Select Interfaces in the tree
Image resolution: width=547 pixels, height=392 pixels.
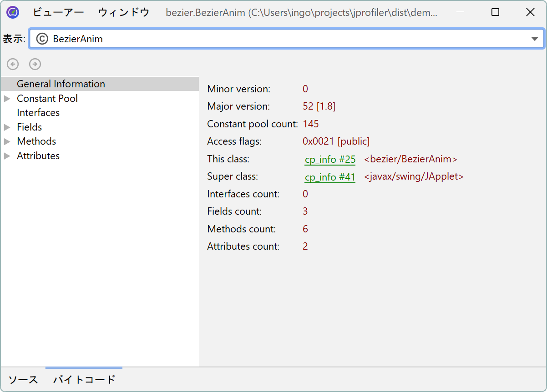click(38, 113)
